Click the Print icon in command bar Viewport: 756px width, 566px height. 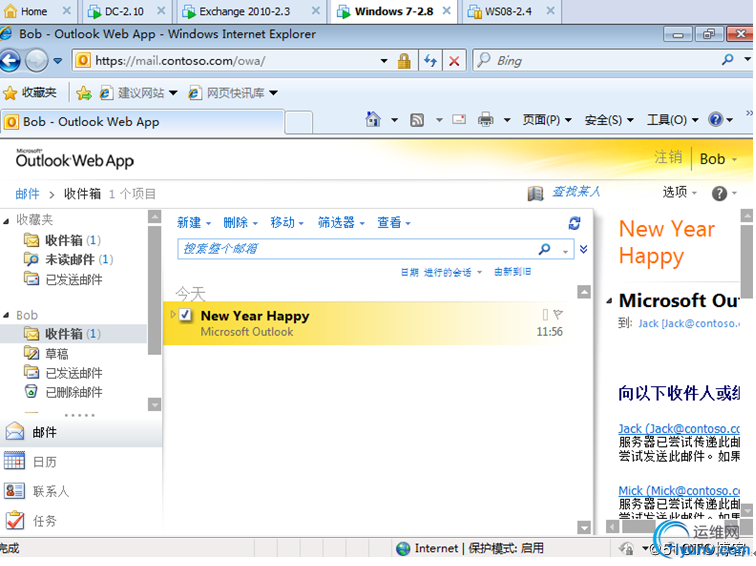pyautogui.click(x=486, y=119)
